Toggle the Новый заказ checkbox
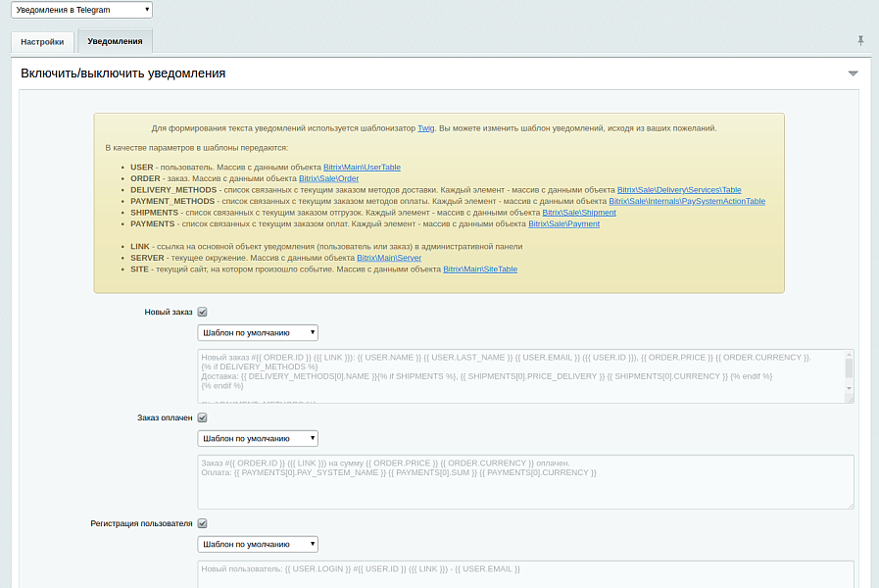The width and height of the screenshot is (879, 588). [x=203, y=312]
